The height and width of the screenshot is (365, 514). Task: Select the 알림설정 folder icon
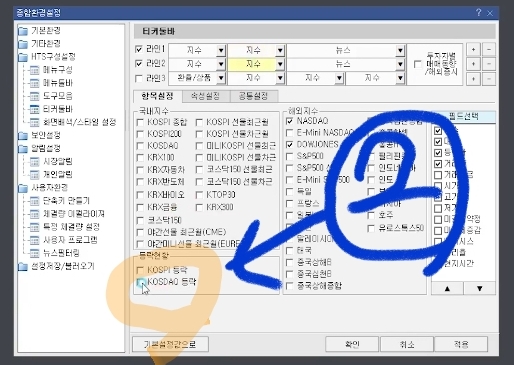(23, 149)
